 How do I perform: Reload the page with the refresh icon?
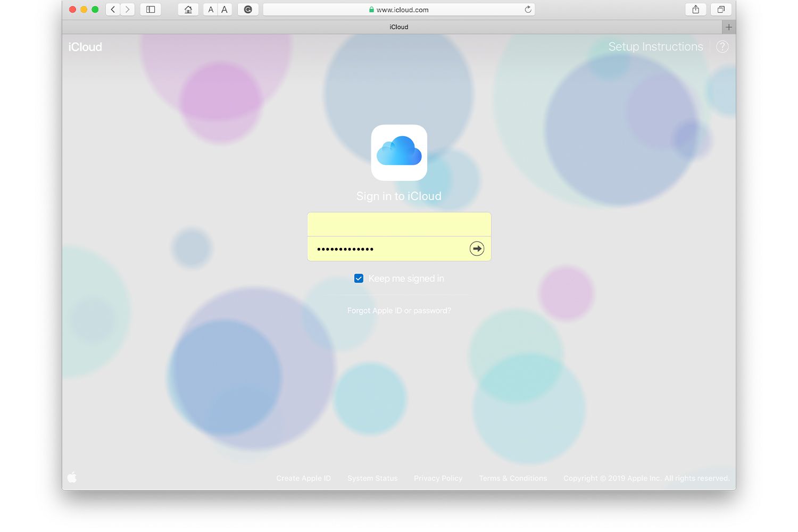pyautogui.click(x=528, y=10)
